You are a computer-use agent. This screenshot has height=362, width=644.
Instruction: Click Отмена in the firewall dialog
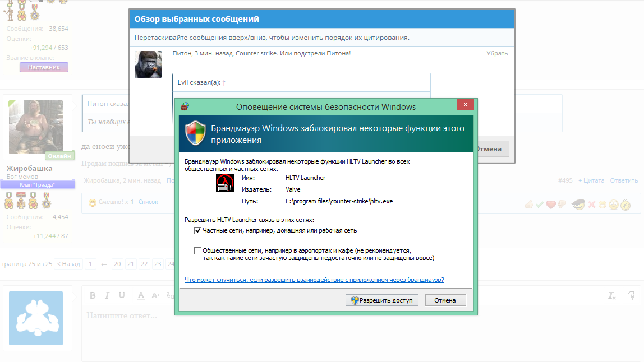pyautogui.click(x=445, y=300)
